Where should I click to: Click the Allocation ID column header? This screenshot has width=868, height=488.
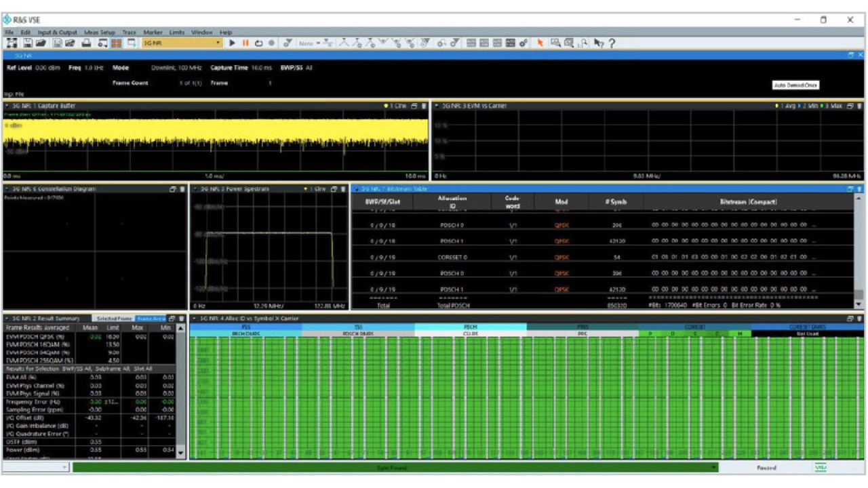click(452, 202)
